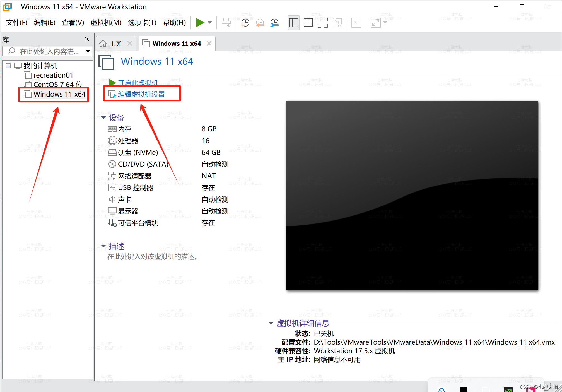The image size is (562, 392).
Task: Toggle the library sidebar view icon
Action: [x=293, y=23]
